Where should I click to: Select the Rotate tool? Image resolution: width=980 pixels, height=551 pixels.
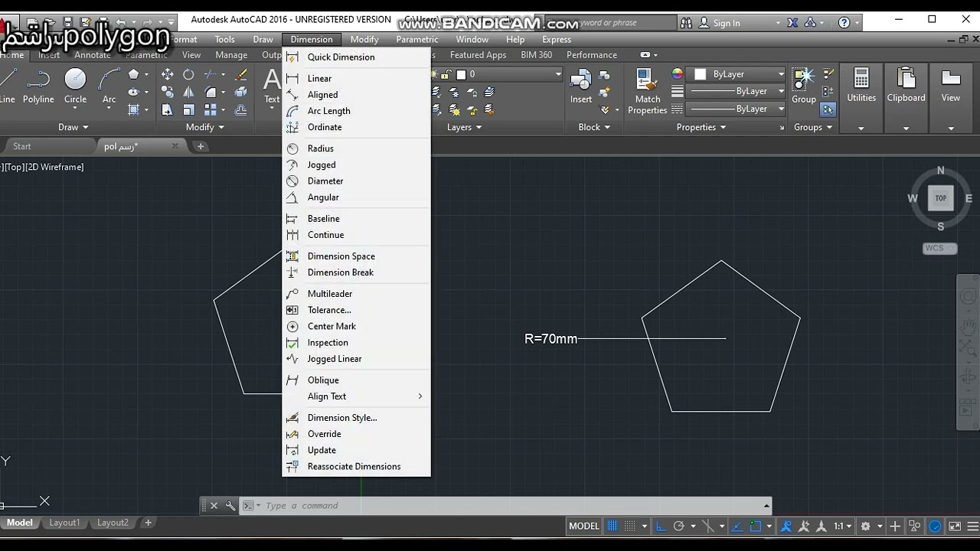pyautogui.click(x=188, y=74)
